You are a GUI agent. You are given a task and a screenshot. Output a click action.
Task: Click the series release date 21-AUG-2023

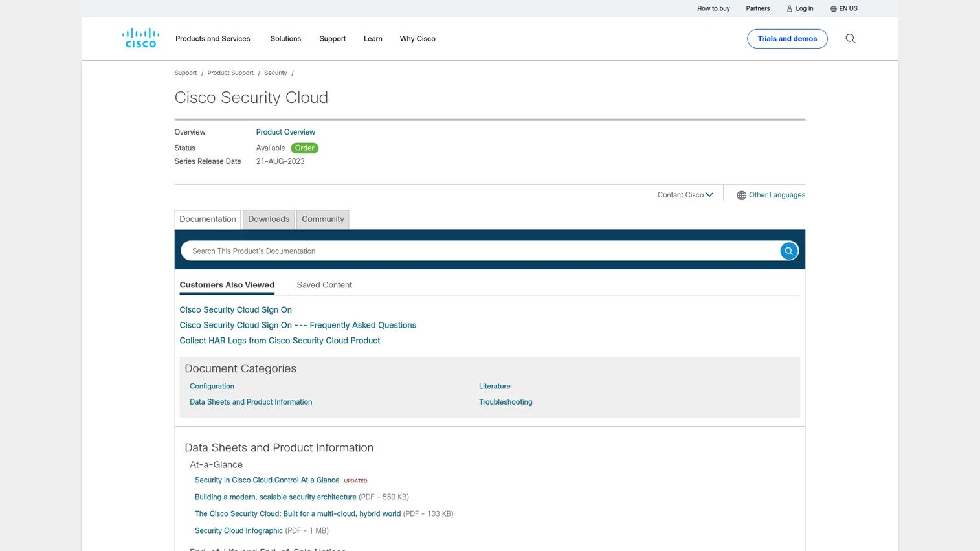280,161
